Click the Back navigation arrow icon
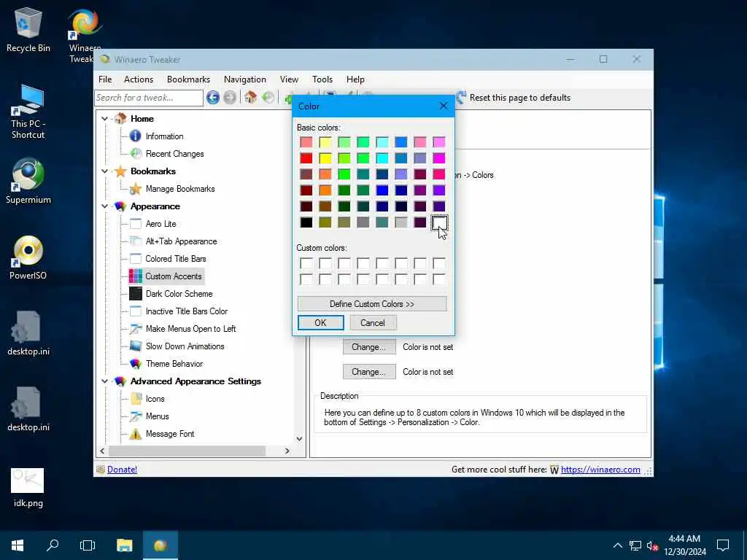 [x=213, y=98]
